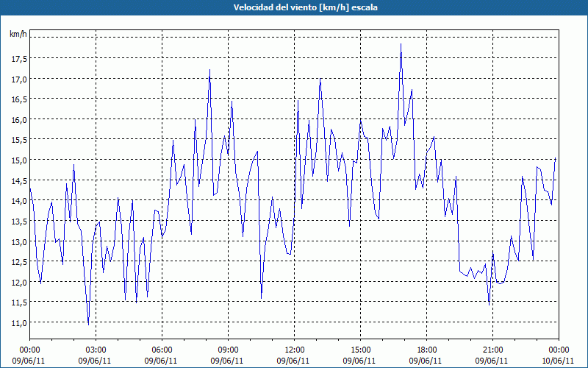
Task: Pick the '15,0' y-axis label
Action: pos(18,160)
